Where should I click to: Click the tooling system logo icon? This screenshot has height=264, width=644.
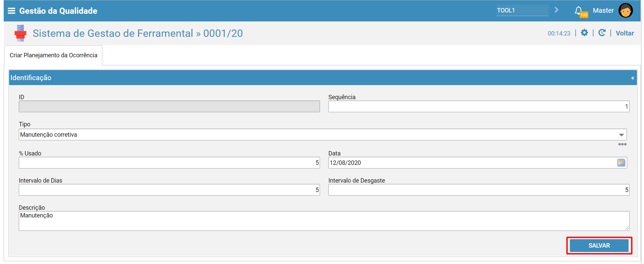[x=20, y=33]
